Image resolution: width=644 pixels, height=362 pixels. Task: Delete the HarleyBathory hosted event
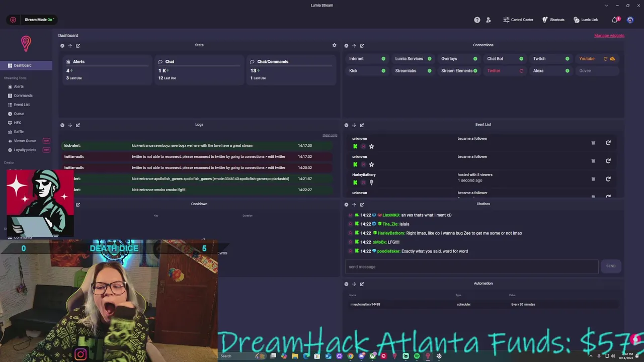[593, 179]
